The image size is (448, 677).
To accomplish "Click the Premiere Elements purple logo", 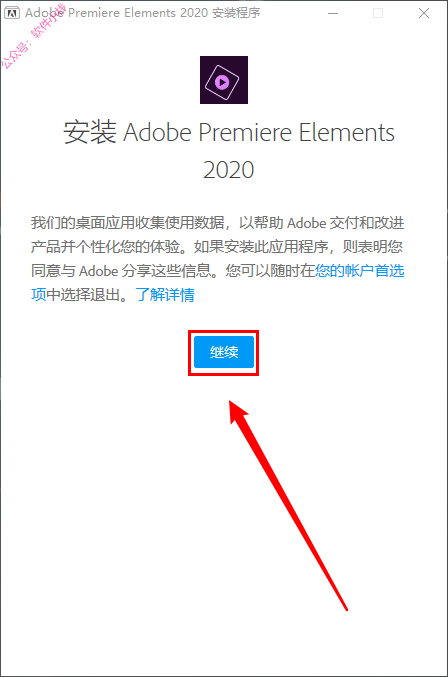I will pyautogui.click(x=224, y=80).
